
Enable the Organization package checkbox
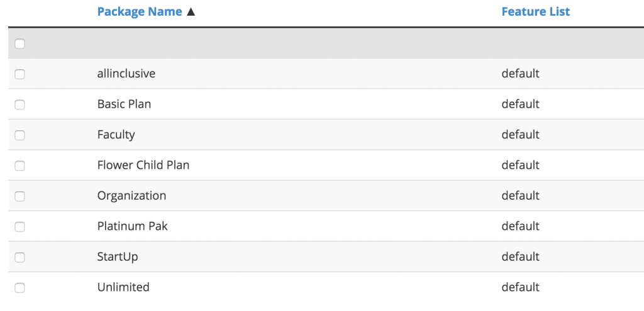[x=19, y=196]
